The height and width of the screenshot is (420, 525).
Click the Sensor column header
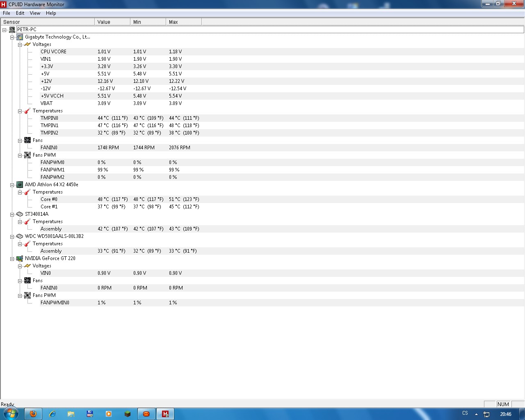pyautogui.click(x=48, y=22)
